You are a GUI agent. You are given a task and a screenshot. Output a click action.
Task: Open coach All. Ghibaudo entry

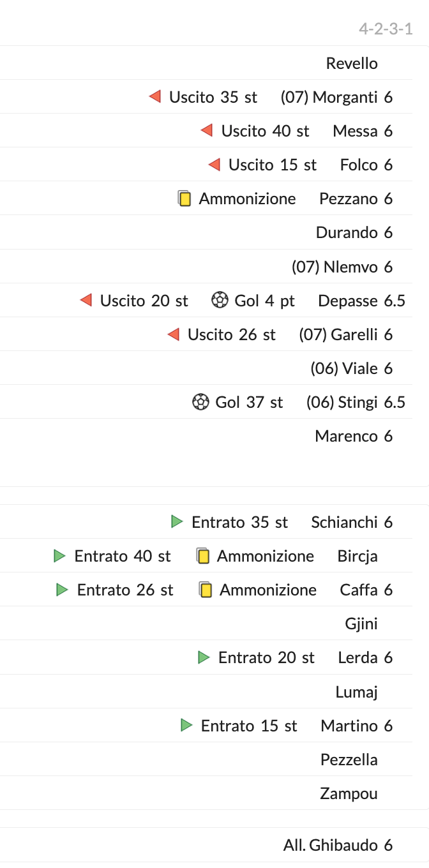[x=331, y=845]
